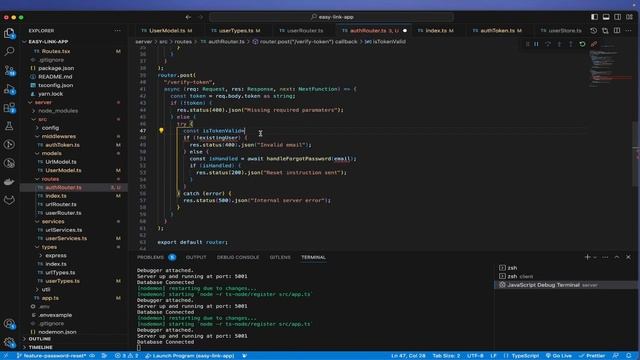Add new terminal with plus icon
The height and width of the screenshot is (360, 640).
[x=587, y=257]
